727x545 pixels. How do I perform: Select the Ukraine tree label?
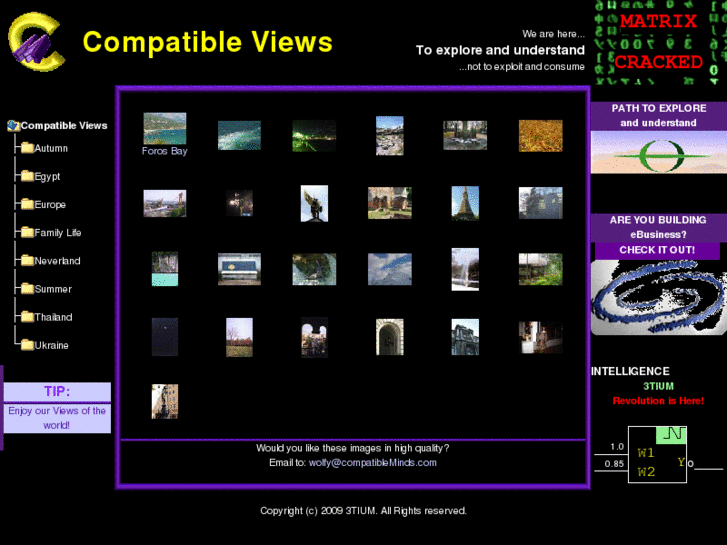tap(51, 346)
